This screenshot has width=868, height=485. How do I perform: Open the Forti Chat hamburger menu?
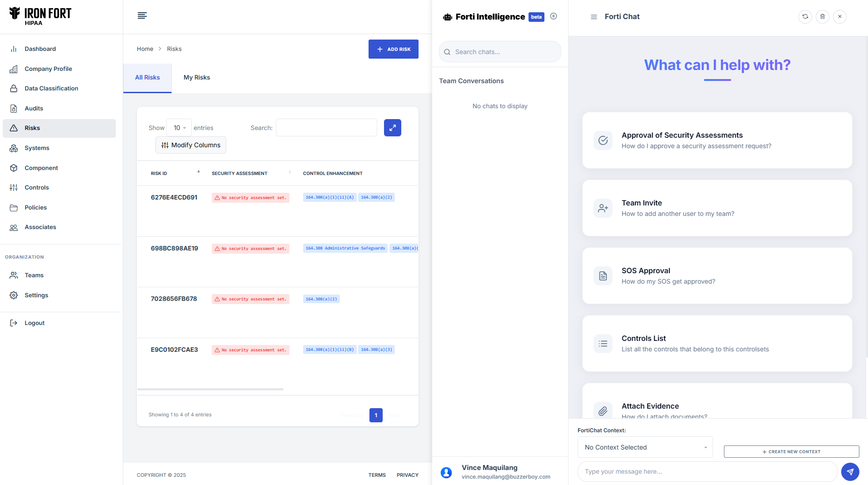[x=594, y=17]
